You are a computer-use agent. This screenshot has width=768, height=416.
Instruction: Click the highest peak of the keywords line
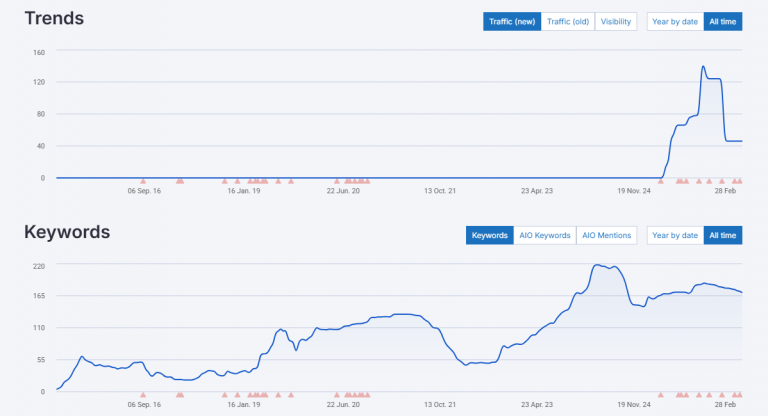pyautogui.click(x=597, y=265)
